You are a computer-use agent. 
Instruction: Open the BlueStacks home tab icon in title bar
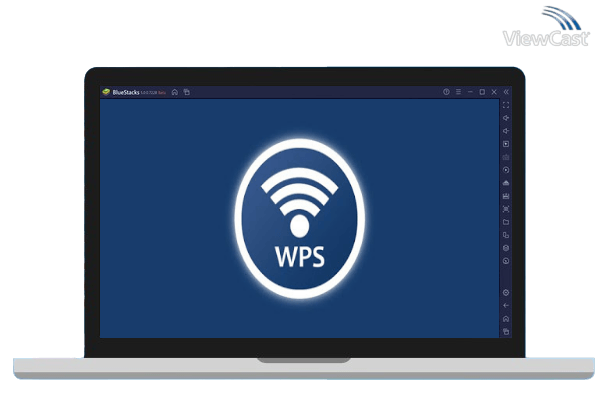click(175, 92)
